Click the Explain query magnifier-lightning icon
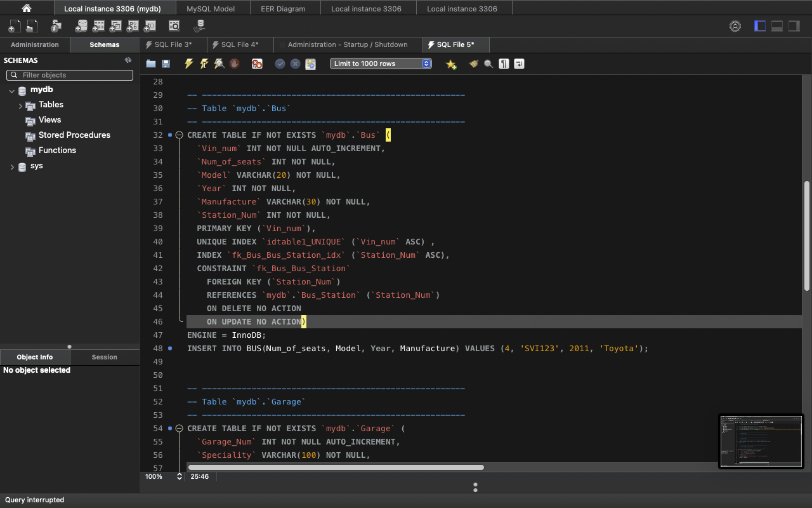 [x=219, y=63]
